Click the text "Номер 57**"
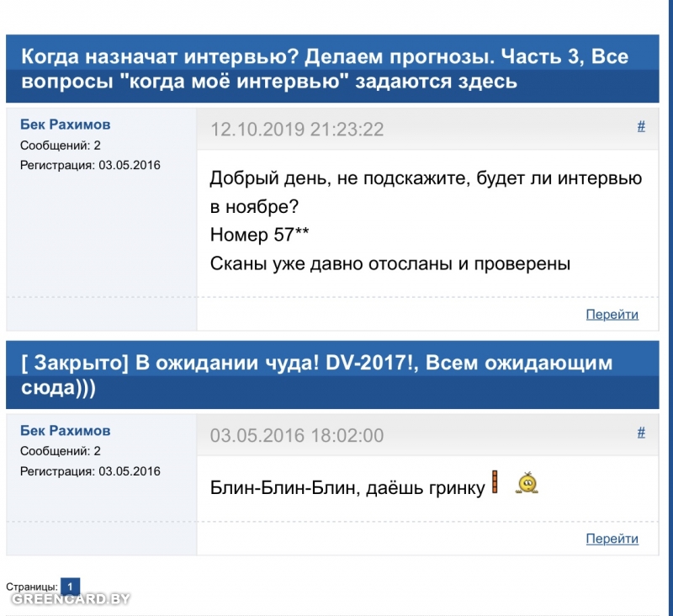Image resolution: width=673 pixels, height=616 pixels. point(259,235)
